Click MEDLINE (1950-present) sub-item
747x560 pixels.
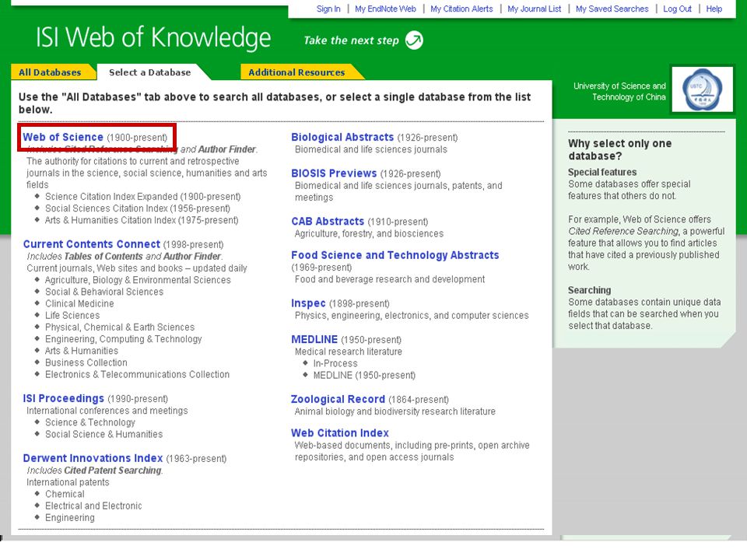coord(364,375)
